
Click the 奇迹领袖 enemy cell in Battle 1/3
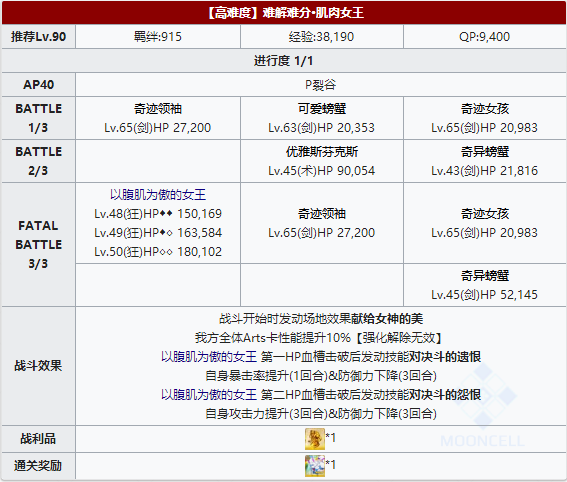pos(158,118)
